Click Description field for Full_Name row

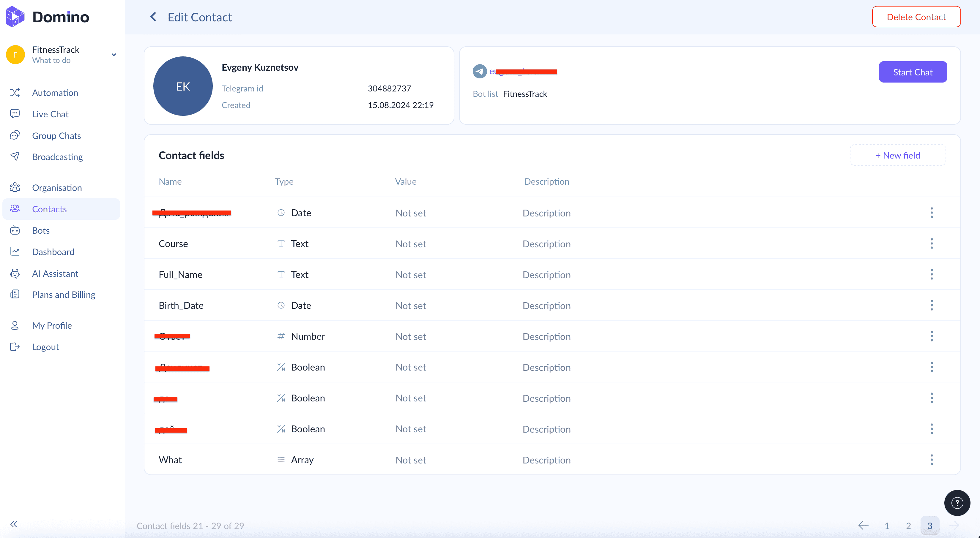[x=546, y=275]
